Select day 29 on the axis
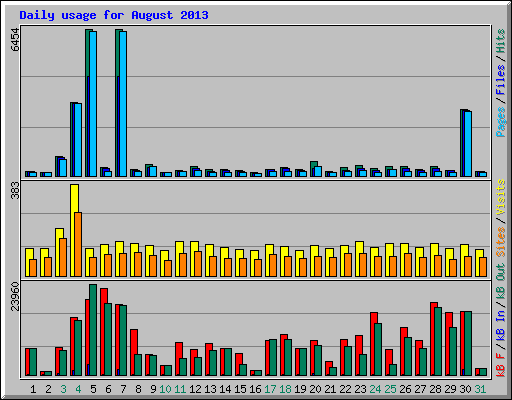The width and height of the screenshot is (512, 400). click(x=450, y=389)
